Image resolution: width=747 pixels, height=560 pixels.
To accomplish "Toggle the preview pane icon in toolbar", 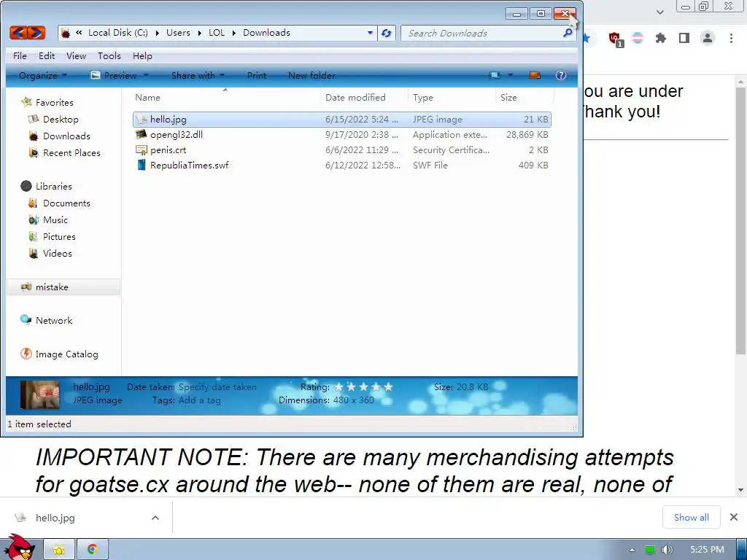I will 535,75.
